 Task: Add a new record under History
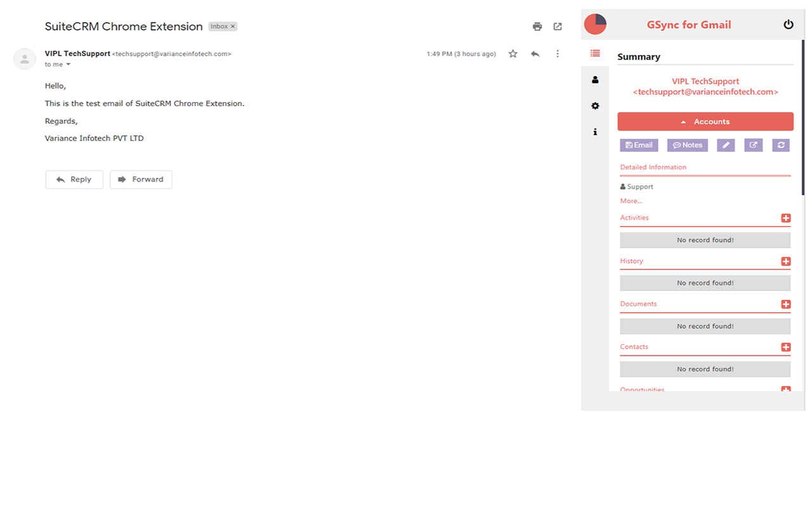786,261
